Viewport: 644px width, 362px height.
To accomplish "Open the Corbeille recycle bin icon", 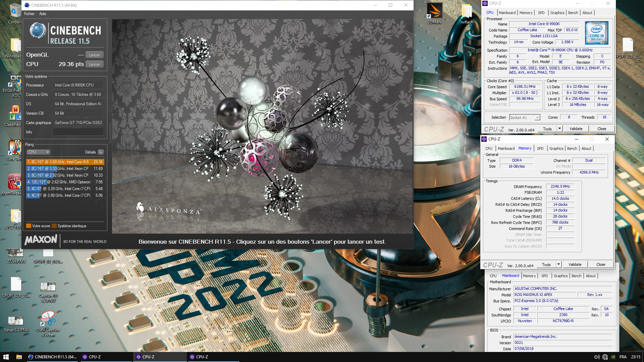I will tap(15, 13).
